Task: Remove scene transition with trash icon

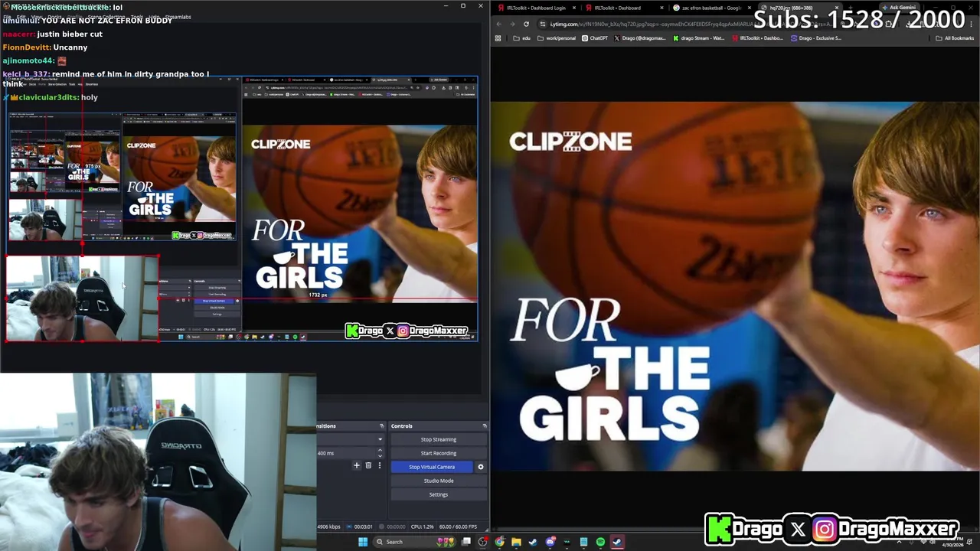Action: [368, 465]
